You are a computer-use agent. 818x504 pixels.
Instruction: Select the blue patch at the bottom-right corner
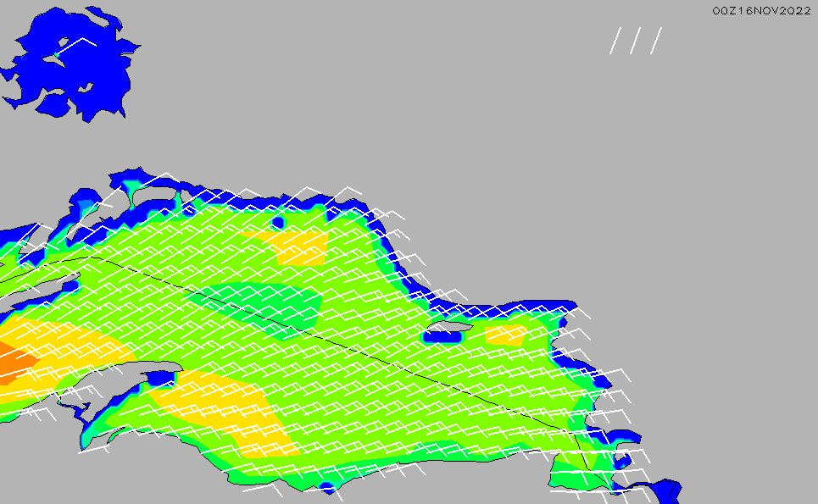(x=663, y=491)
